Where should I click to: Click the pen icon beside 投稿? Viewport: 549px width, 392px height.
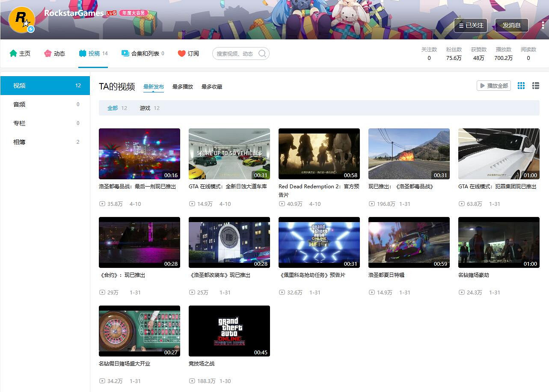point(81,53)
